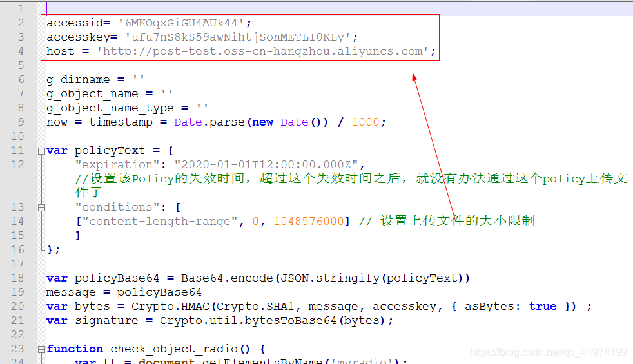The width and height of the screenshot is (633, 364).
Task: Click the closing bracket on line 15
Action: [x=78, y=235]
